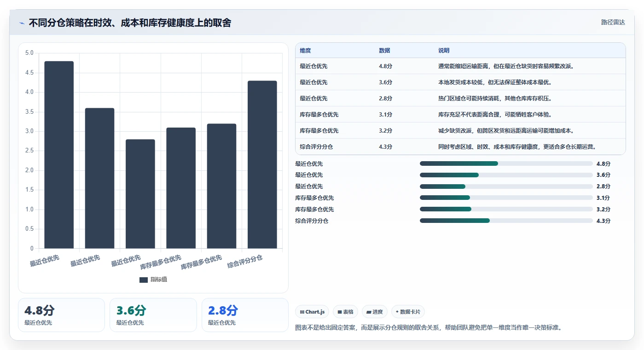Viewport: 644px width, 350px height.
Task: Click description starting 同时考虑区域
Action: click(517, 147)
